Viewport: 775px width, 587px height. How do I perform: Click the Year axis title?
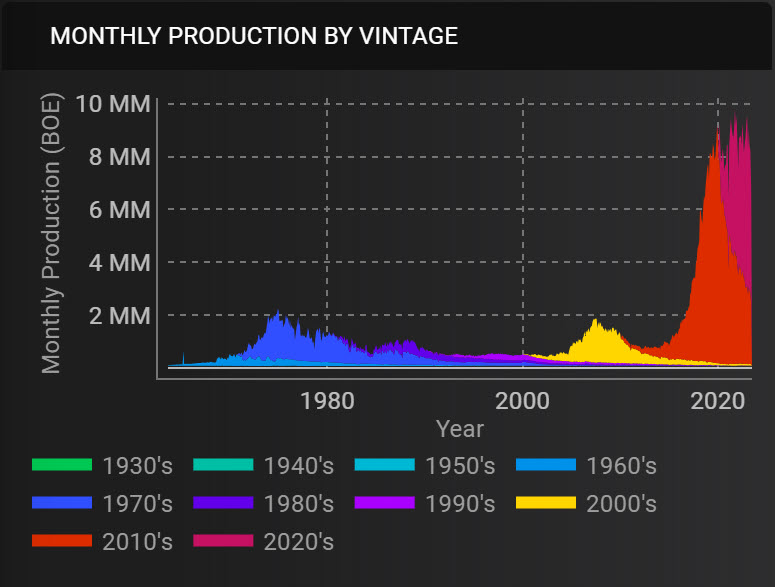click(460, 429)
